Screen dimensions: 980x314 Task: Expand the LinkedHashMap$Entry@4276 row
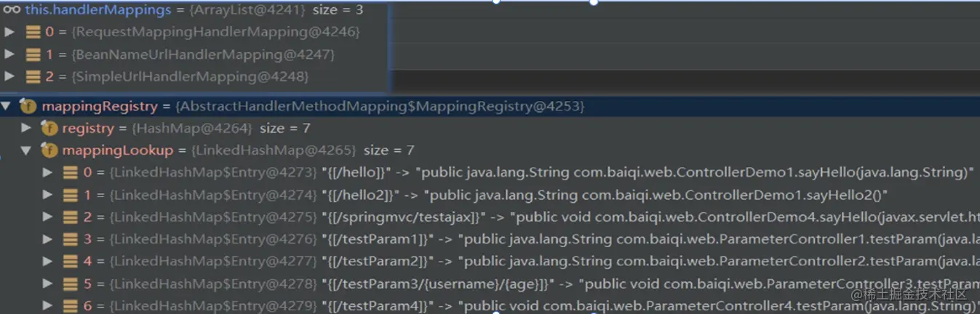(48, 239)
